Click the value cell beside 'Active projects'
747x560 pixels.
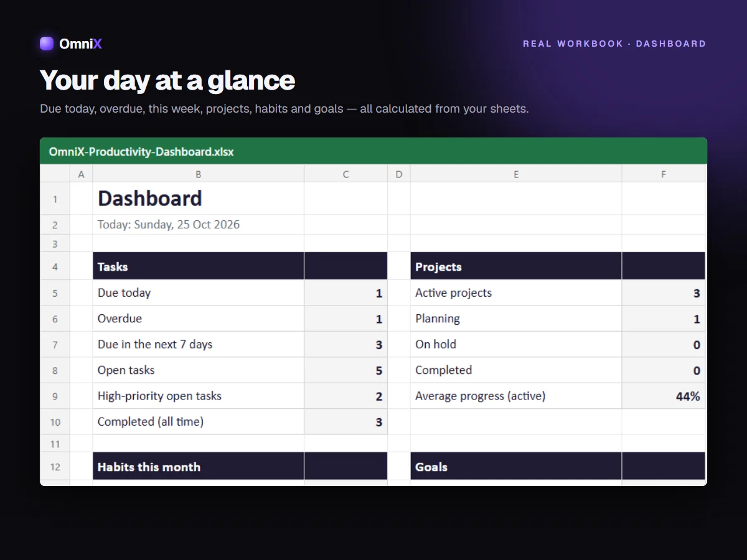[x=664, y=293]
